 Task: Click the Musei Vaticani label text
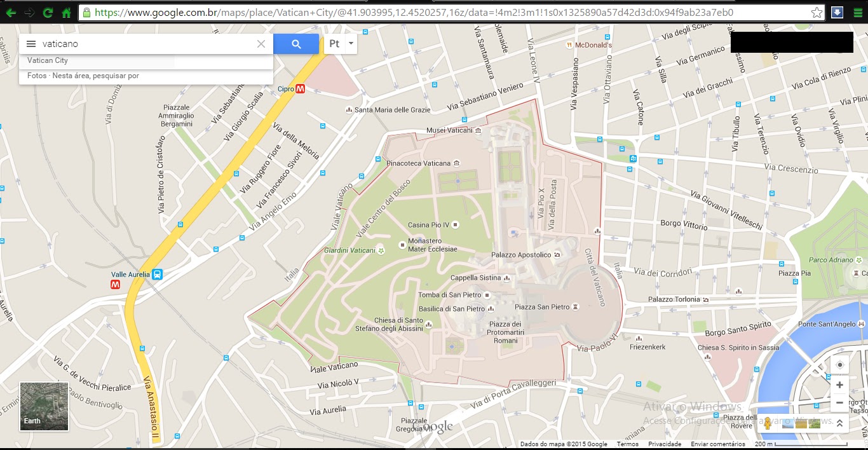click(449, 130)
